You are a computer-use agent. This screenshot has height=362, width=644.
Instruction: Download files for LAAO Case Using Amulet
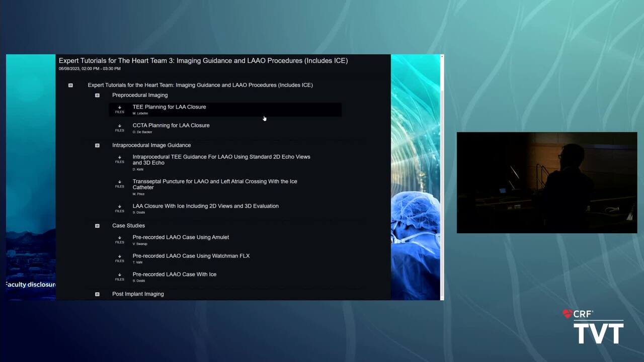pyautogui.click(x=119, y=240)
